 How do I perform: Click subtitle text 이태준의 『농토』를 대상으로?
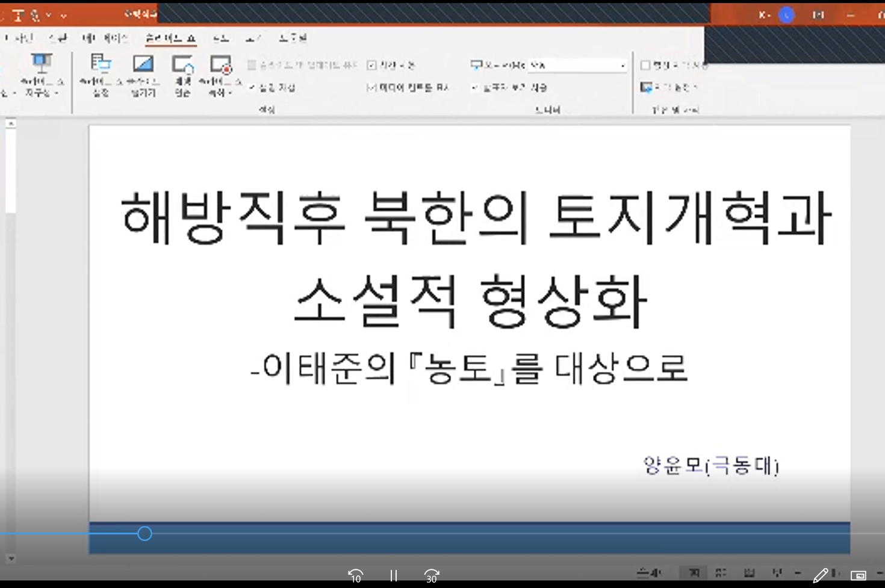coord(476,368)
